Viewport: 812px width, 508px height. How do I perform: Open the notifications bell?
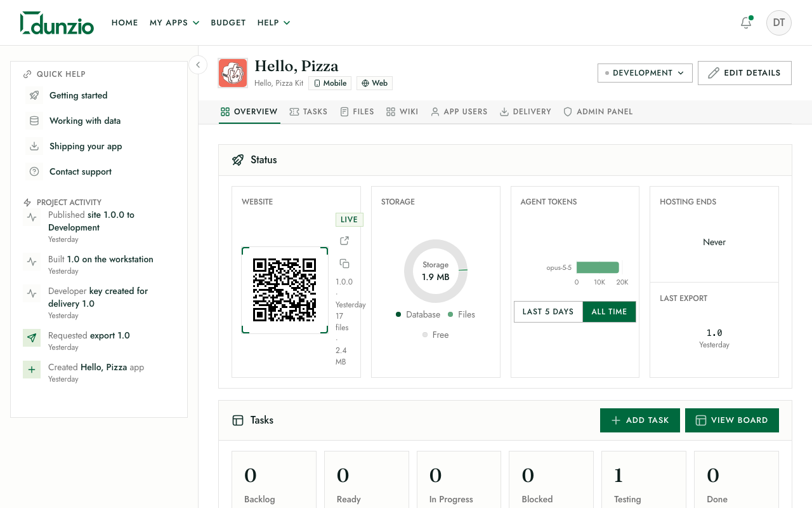(746, 23)
